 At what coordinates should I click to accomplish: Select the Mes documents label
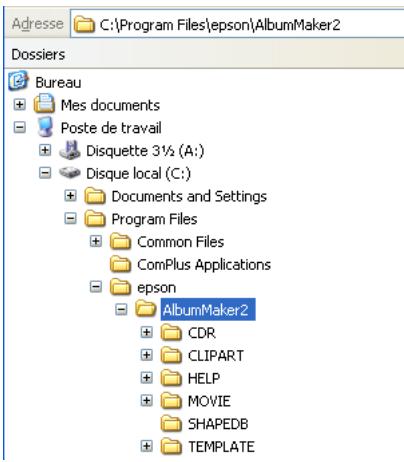point(110,105)
